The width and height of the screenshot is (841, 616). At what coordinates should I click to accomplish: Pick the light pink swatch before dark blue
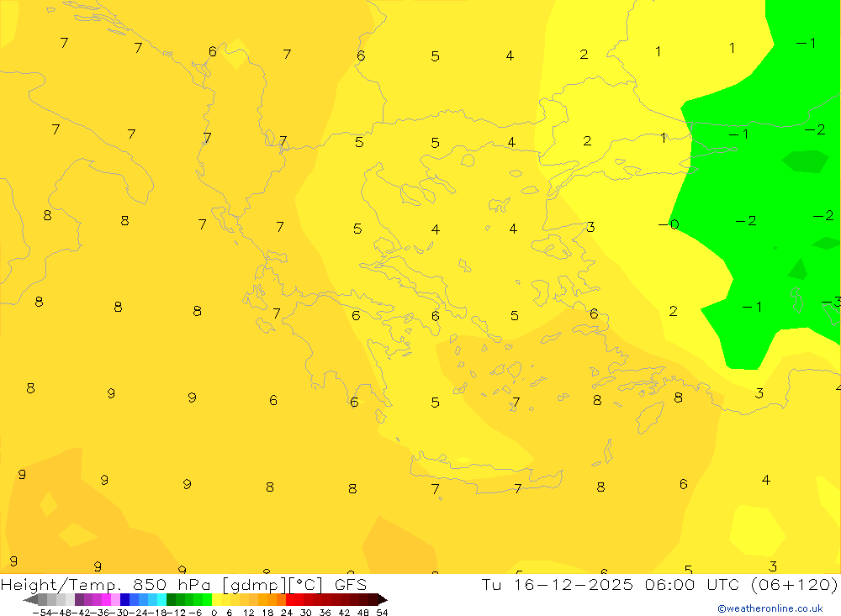[115, 599]
